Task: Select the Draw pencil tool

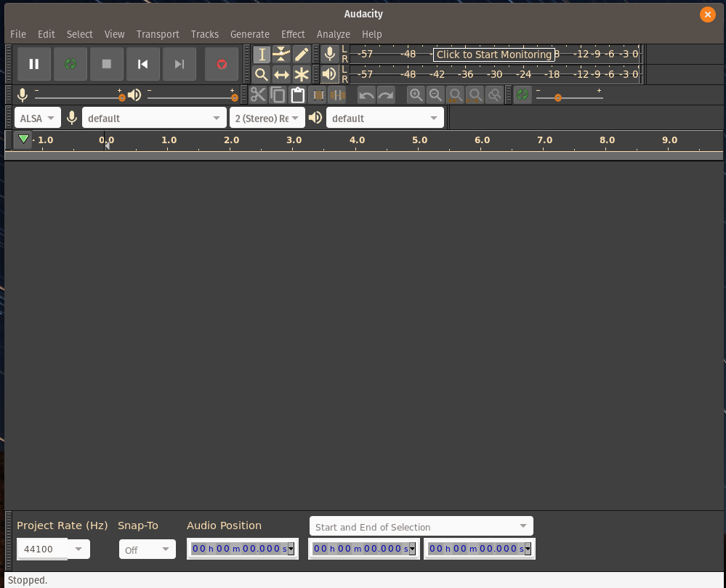Action: coord(302,55)
